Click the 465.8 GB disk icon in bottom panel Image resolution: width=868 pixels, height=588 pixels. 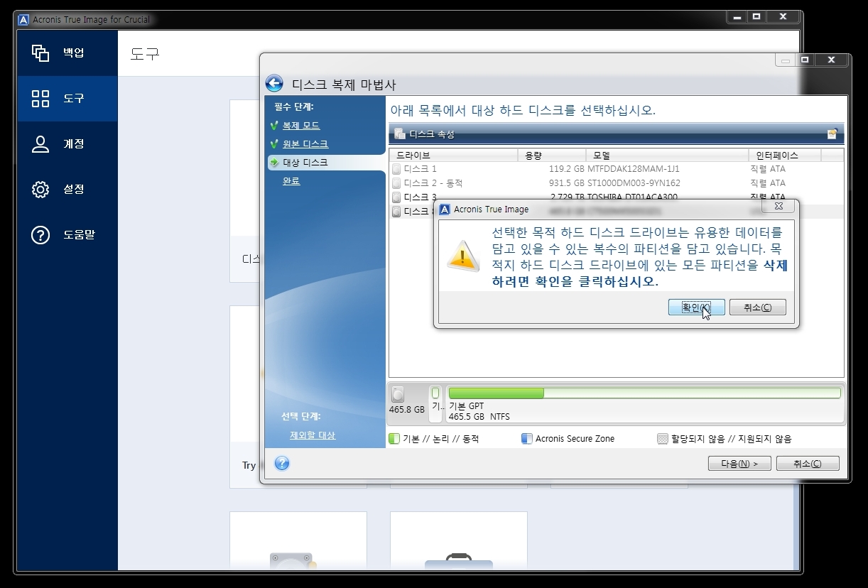click(398, 394)
